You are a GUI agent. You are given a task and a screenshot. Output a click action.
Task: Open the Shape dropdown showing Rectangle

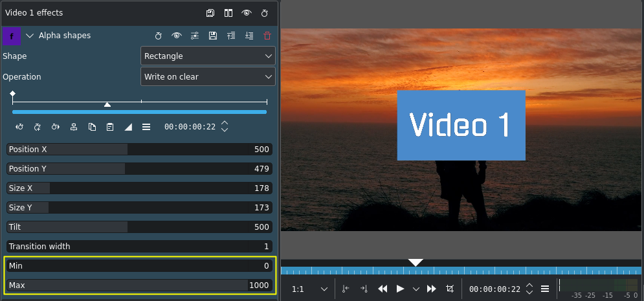click(x=208, y=56)
